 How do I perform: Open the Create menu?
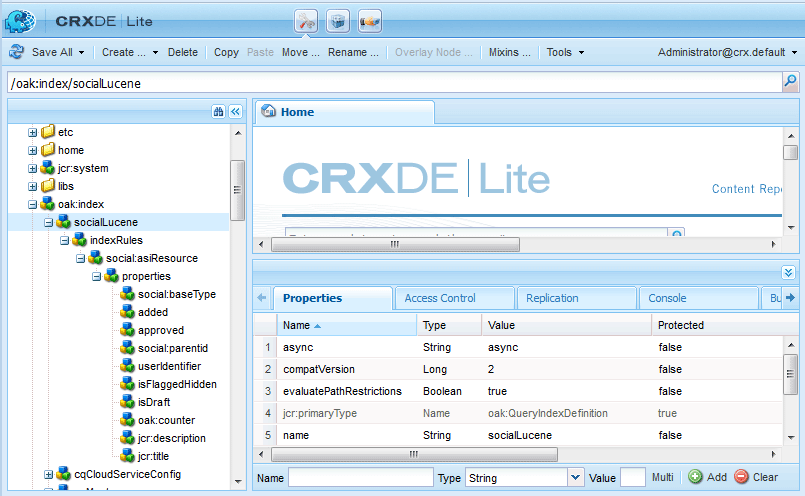129,52
